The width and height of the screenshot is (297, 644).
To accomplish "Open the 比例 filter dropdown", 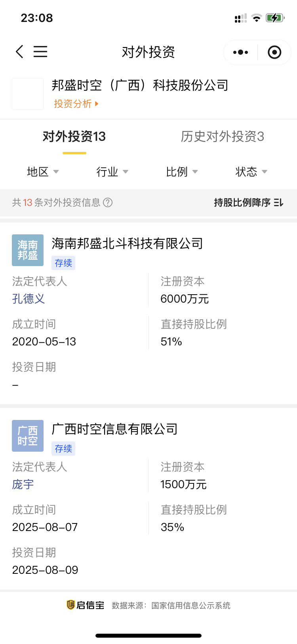I will tap(182, 172).
